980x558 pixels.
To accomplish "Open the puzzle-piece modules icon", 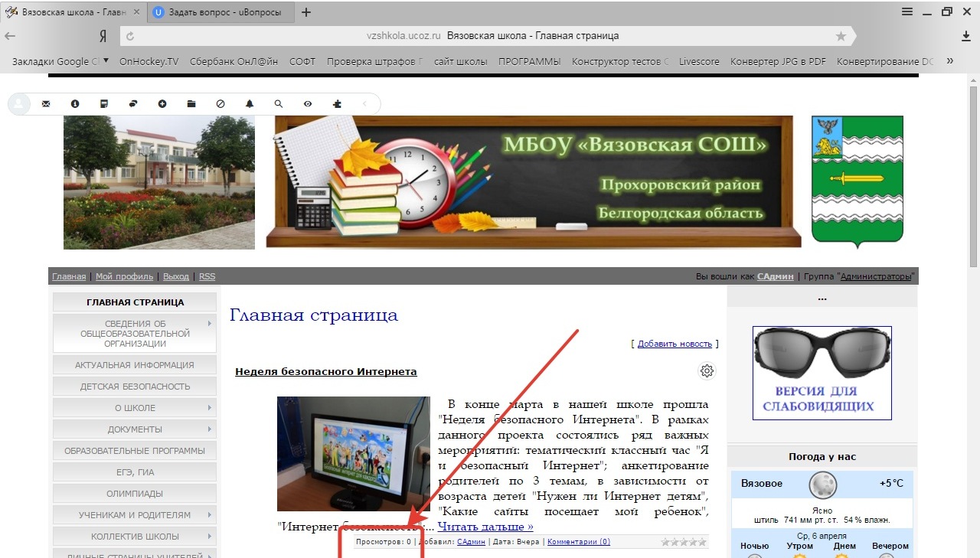I will [x=337, y=104].
